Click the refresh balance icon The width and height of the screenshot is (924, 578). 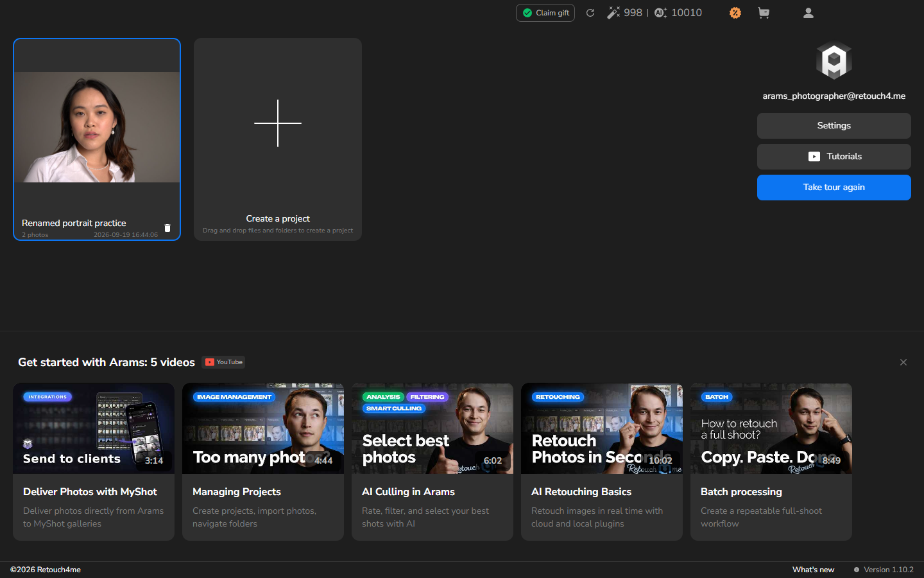[x=590, y=13]
